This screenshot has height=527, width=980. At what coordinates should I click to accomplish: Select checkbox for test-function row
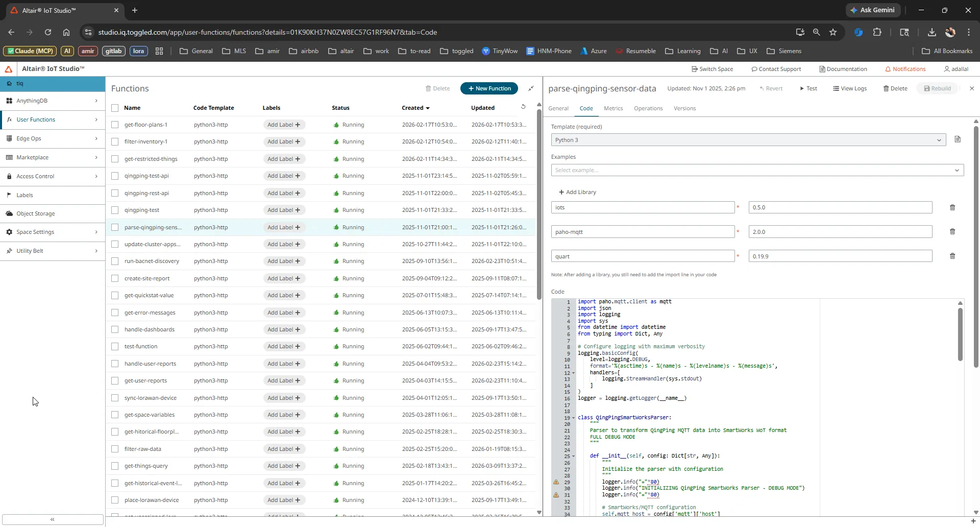tap(115, 346)
